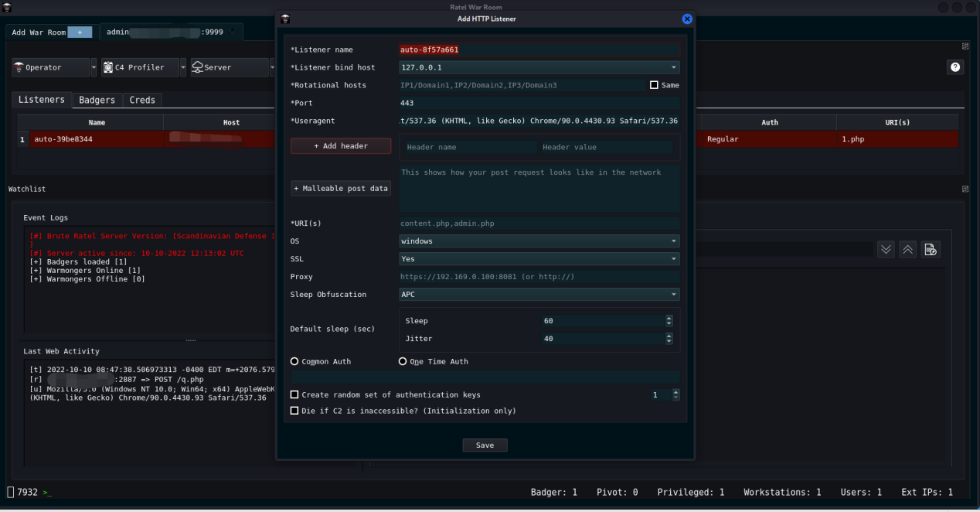The height and width of the screenshot is (512, 980).
Task: Select the One Time Auth radio button
Action: (403, 361)
